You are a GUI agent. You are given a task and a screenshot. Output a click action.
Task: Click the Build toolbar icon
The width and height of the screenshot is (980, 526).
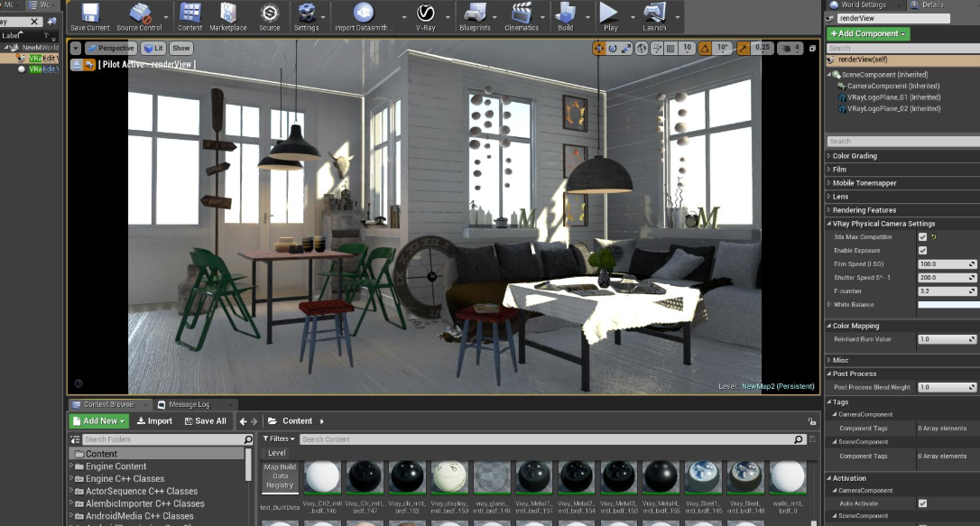point(565,14)
